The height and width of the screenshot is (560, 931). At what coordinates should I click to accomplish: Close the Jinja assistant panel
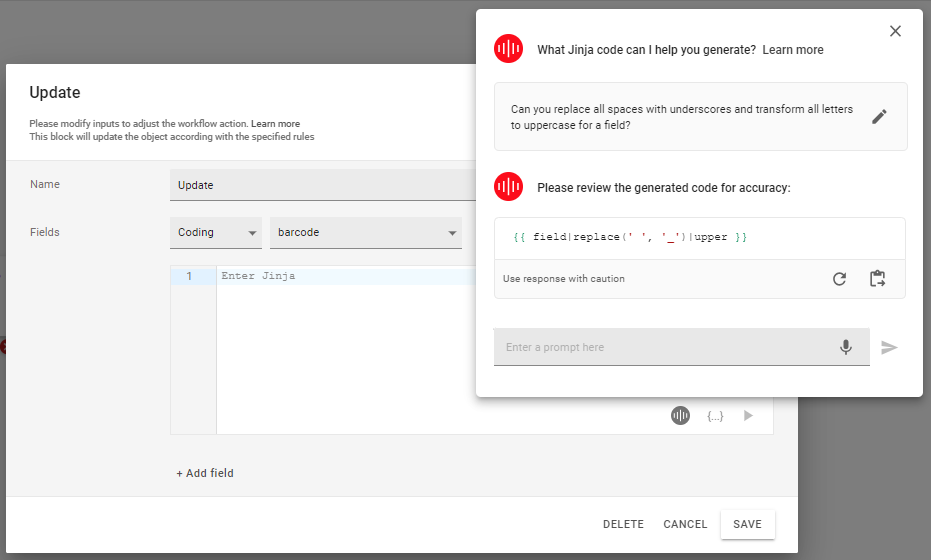tap(895, 31)
